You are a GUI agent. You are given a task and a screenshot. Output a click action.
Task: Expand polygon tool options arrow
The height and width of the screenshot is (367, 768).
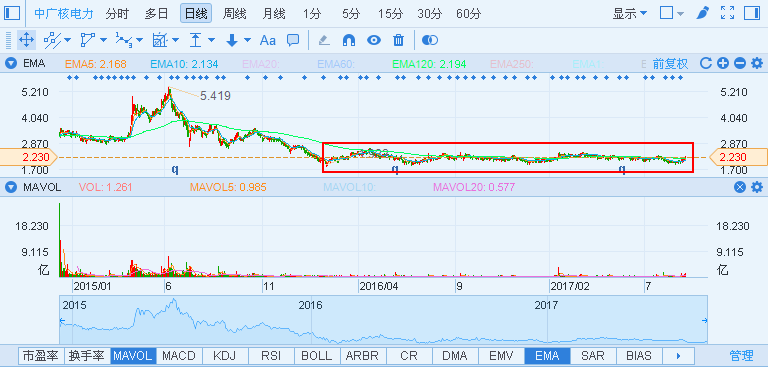(103, 40)
